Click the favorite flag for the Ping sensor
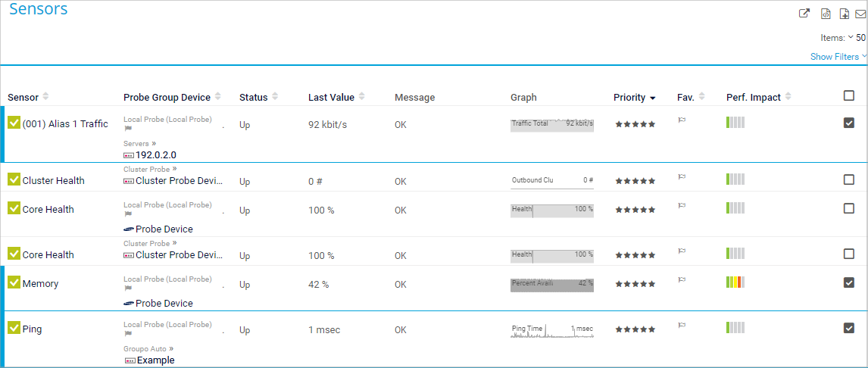 point(682,326)
